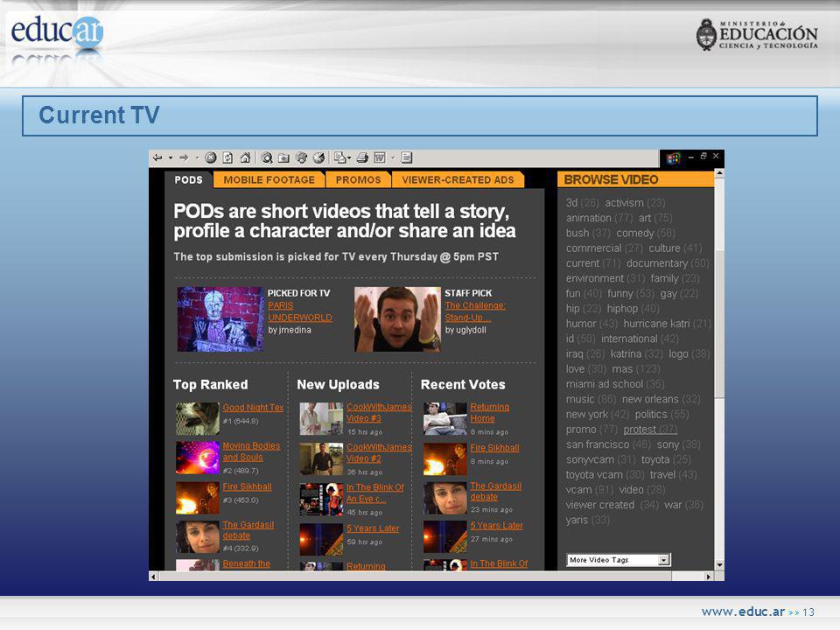This screenshot has height=630, width=840.
Task: Click the educ.ar logo at top left
Action: pos(57,32)
